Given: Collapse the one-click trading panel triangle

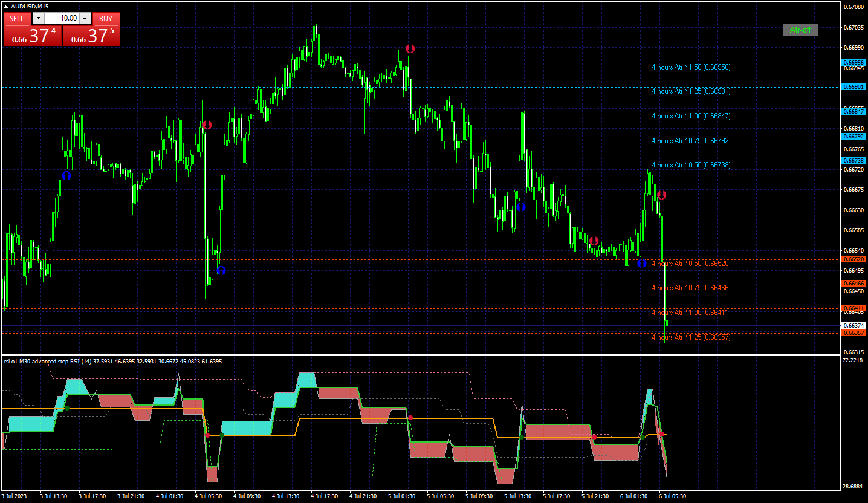Looking at the screenshot, I should [6, 7].
